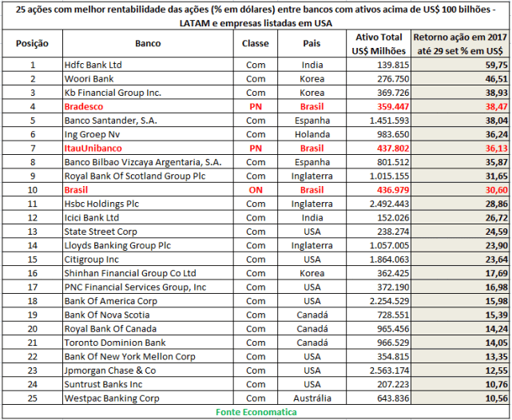Select the 'Retorno ação em 2017' header
512x420 pixels.
460,44
